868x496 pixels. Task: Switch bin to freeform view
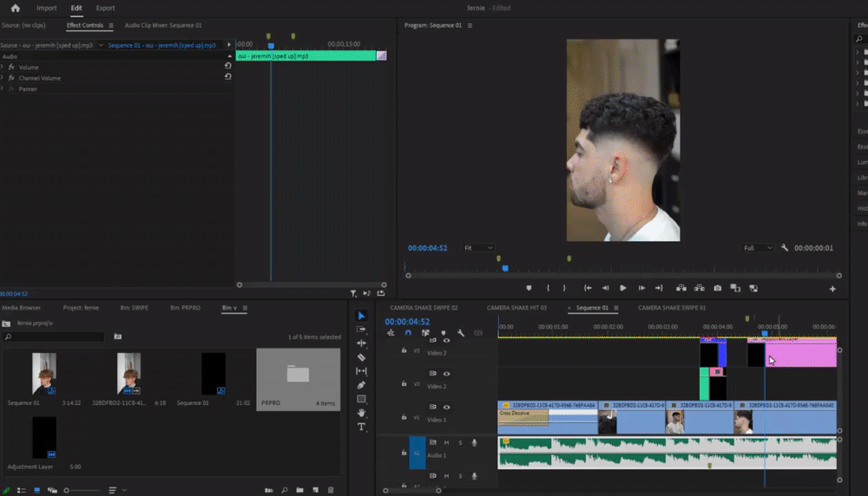tap(52, 490)
